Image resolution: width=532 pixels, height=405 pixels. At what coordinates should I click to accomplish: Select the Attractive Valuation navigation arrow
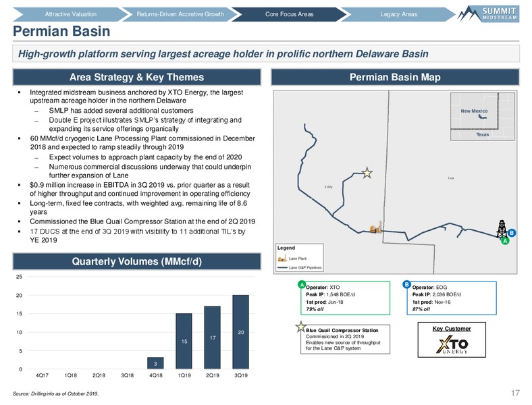(71, 14)
